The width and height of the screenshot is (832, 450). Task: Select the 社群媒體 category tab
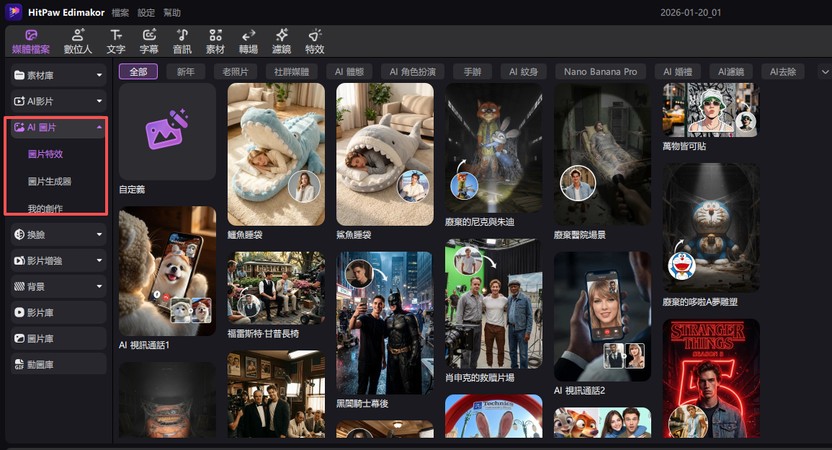(x=292, y=72)
